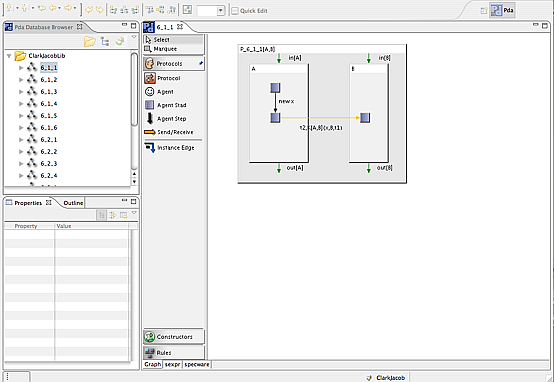The width and height of the screenshot is (554, 382).
Task: Pin the Protocols palette drawer
Action: click(x=201, y=63)
